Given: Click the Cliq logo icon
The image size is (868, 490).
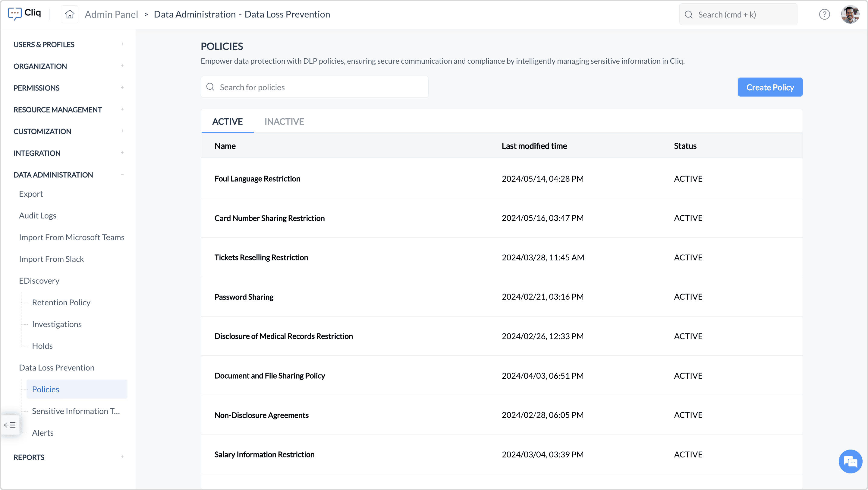Looking at the screenshot, I should pyautogui.click(x=15, y=14).
